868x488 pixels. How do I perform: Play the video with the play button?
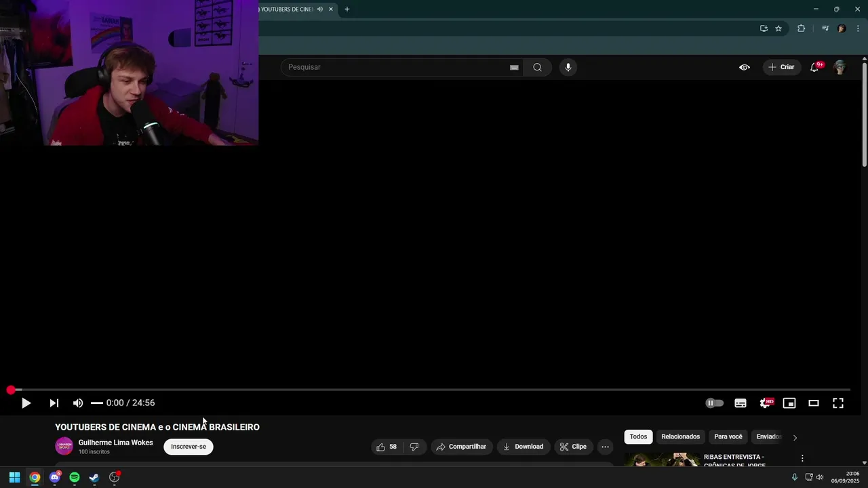(x=26, y=403)
